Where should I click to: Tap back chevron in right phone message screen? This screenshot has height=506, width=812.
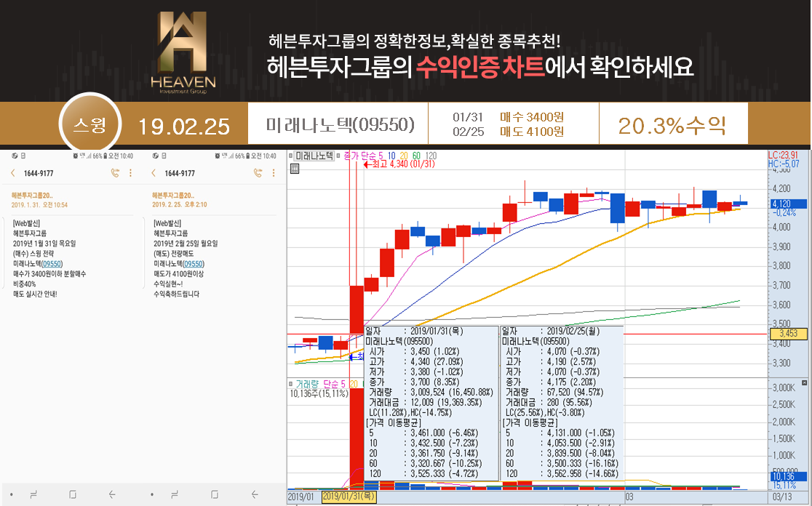pyautogui.click(x=154, y=173)
